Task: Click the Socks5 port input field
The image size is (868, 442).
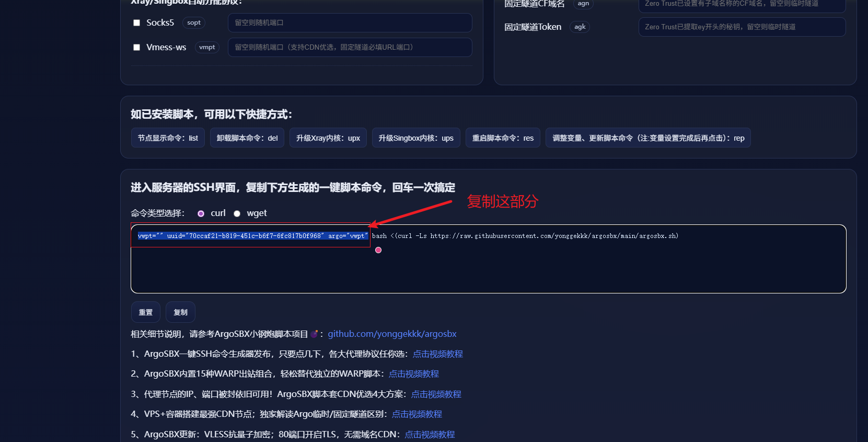Action: click(350, 23)
